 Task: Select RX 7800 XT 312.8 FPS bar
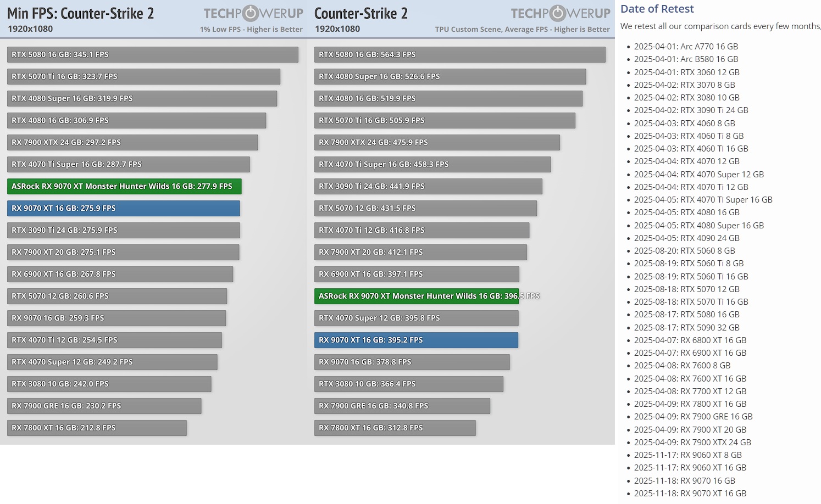click(395, 428)
